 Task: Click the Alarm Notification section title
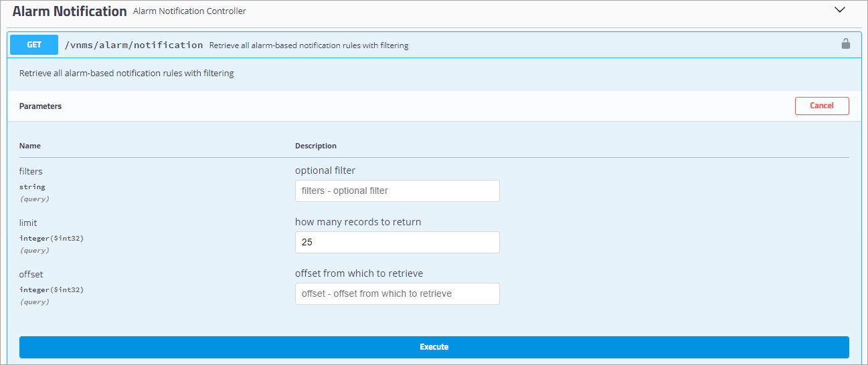pyautogui.click(x=70, y=11)
